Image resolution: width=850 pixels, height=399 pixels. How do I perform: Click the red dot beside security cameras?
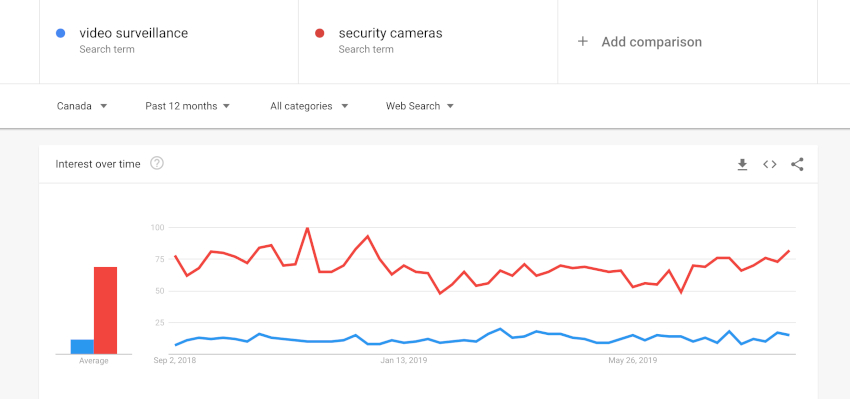[x=320, y=34]
